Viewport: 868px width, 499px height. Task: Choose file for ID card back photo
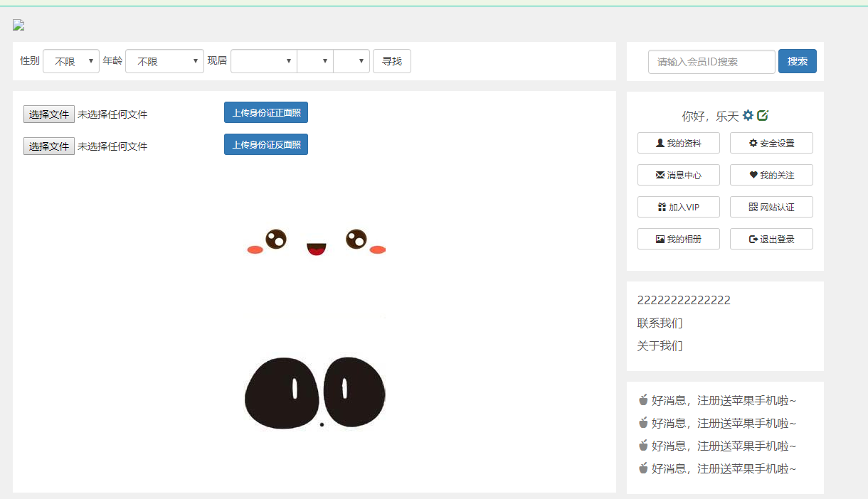(x=49, y=146)
